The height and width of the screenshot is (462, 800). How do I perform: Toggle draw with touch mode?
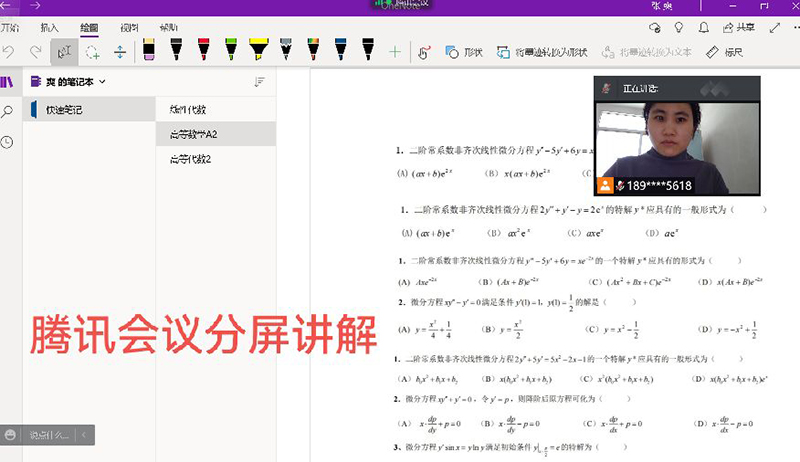coord(424,52)
